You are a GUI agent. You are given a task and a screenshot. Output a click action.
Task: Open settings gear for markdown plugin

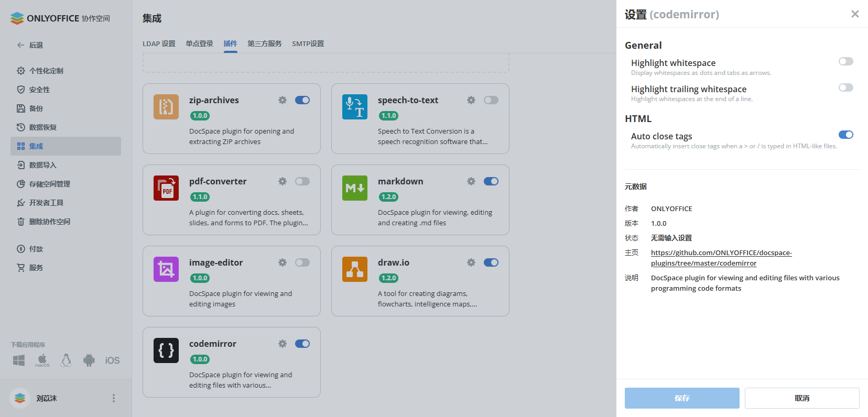[x=471, y=181]
